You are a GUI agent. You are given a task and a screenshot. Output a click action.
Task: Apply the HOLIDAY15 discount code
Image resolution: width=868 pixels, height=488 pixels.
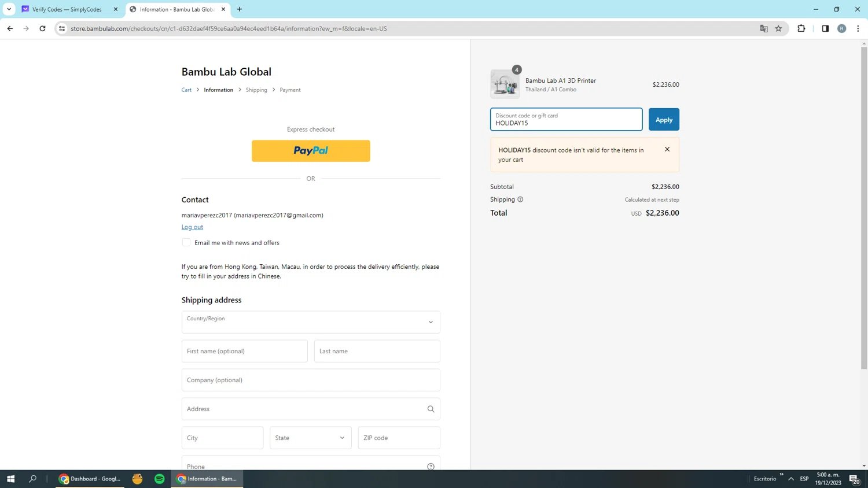tap(664, 120)
